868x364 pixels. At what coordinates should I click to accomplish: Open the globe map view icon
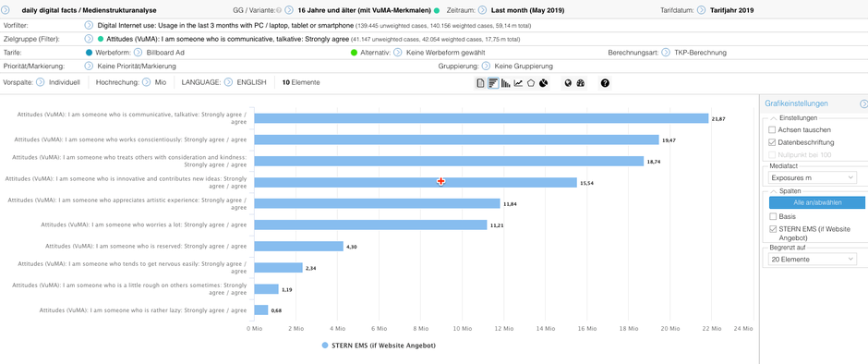click(568, 83)
